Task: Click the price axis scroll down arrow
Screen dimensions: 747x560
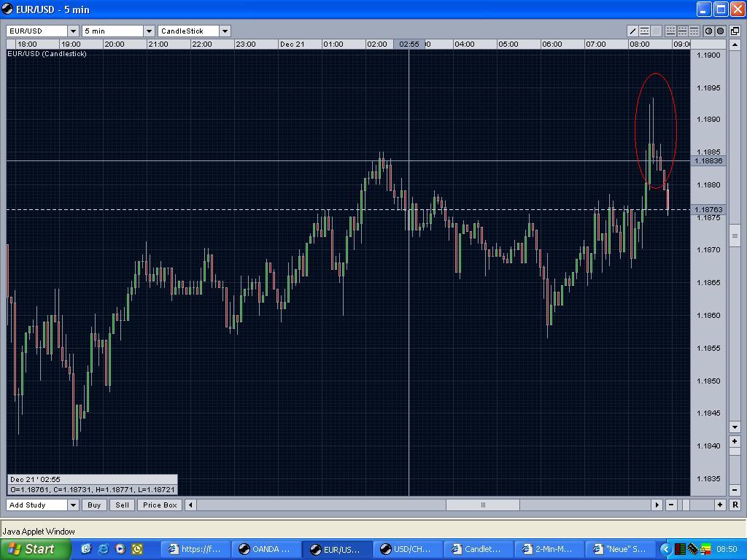Action: pyautogui.click(x=735, y=427)
